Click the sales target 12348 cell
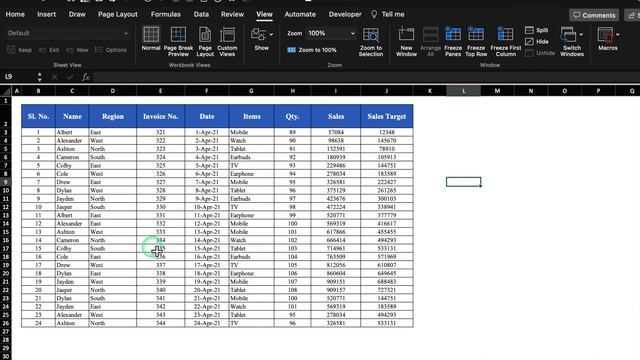Viewport: 640px width, 360px height. [387, 132]
